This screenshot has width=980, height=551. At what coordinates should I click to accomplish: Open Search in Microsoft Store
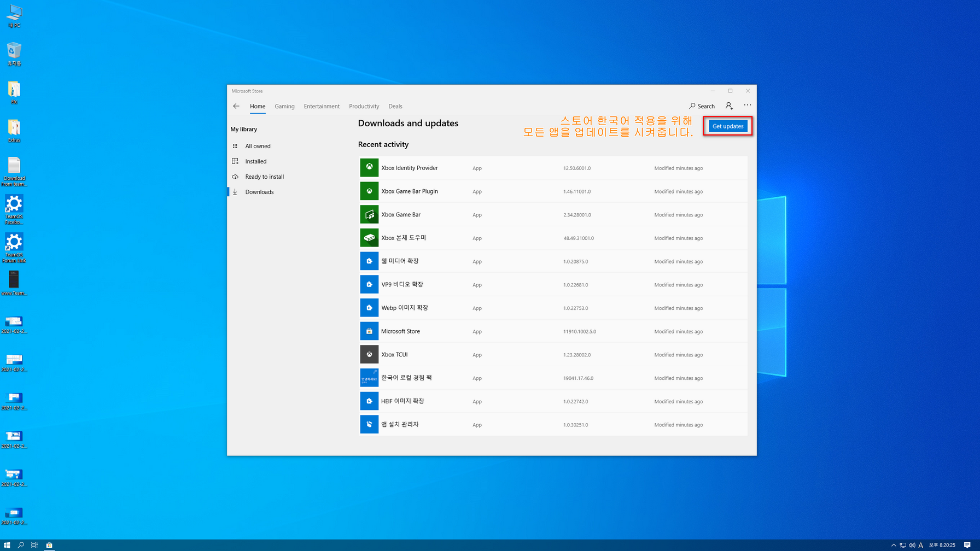pos(702,106)
